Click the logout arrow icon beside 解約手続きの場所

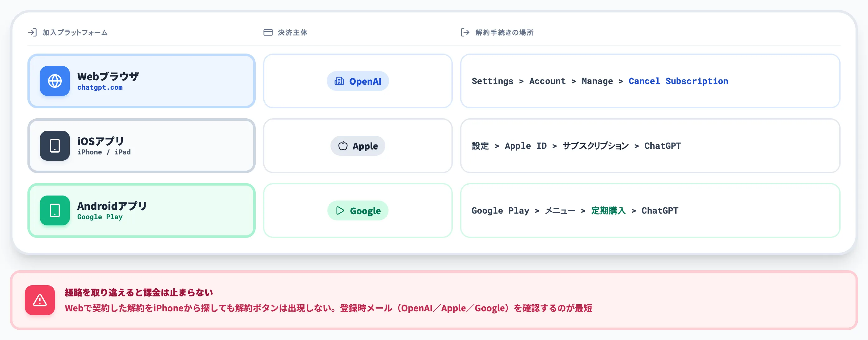(465, 32)
